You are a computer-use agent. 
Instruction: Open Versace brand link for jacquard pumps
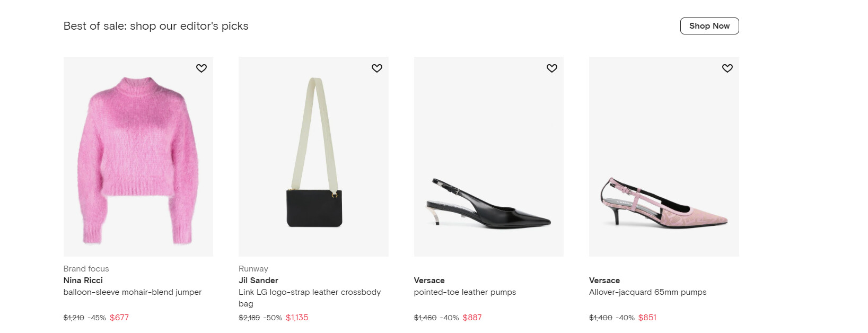tap(604, 281)
